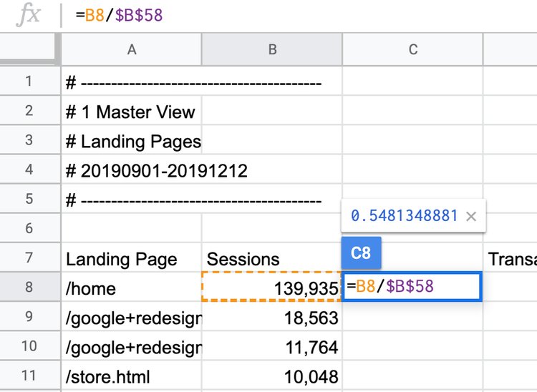The width and height of the screenshot is (537, 392).
Task: Click the 10,048 sessions cell
Action: pos(272,376)
